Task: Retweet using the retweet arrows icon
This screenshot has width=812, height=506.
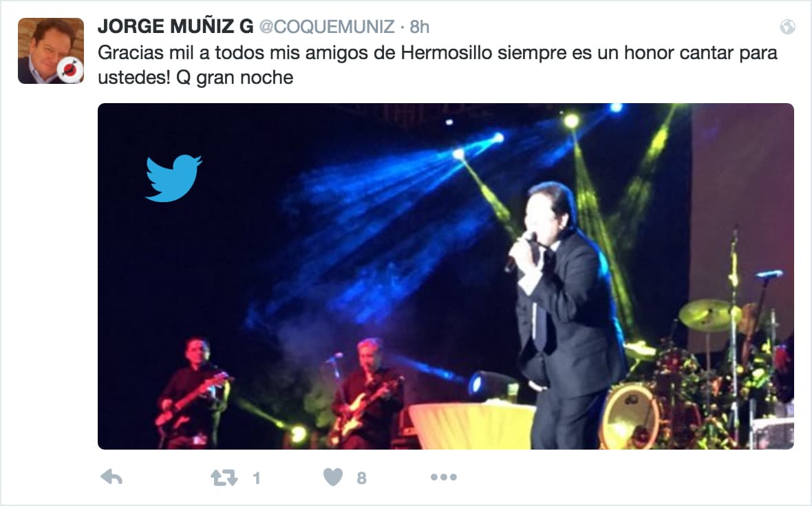Action: click(x=224, y=478)
